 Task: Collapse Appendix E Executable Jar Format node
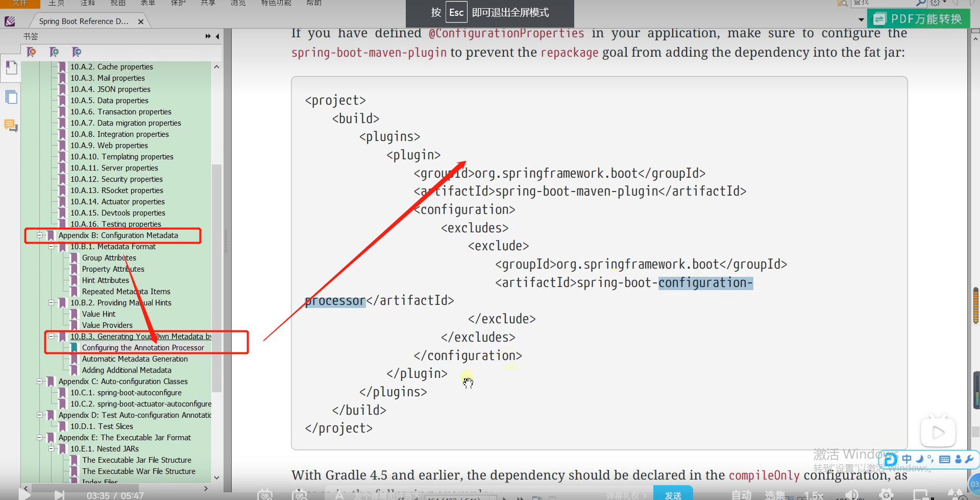coord(39,438)
